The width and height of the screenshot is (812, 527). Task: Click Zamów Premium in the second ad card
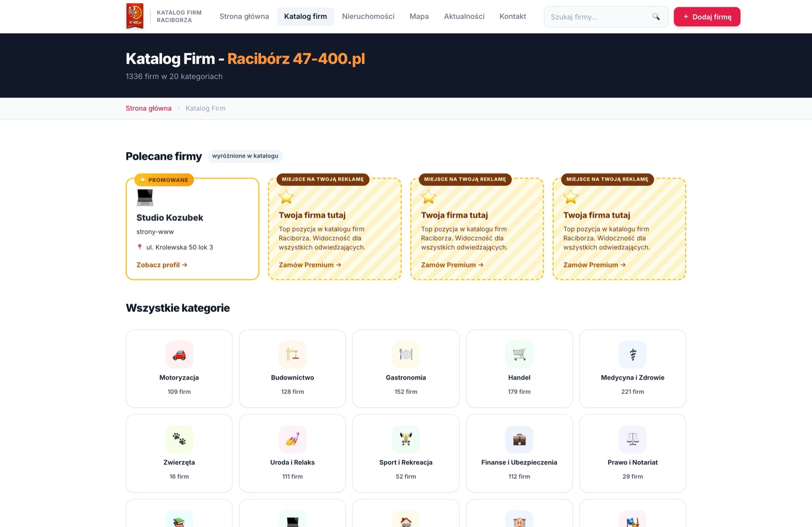pos(452,265)
